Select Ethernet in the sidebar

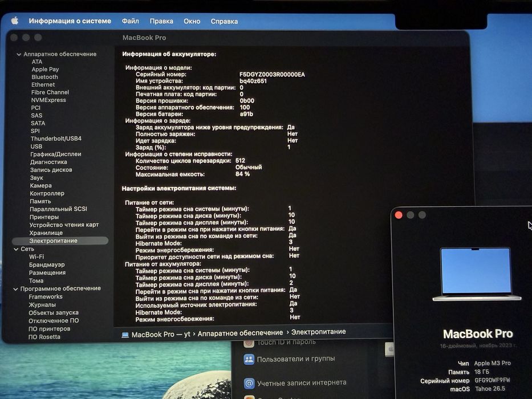(43, 85)
